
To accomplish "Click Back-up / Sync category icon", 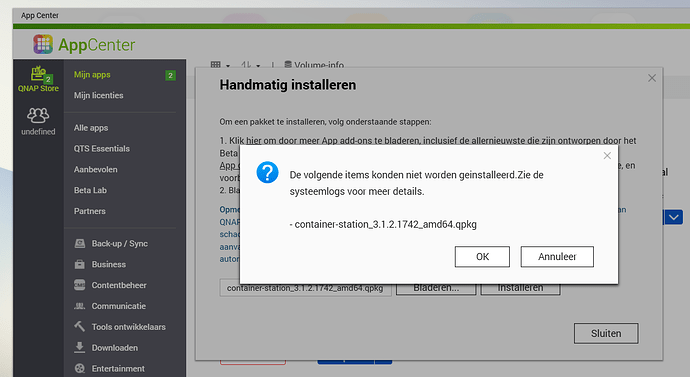I will (x=80, y=243).
